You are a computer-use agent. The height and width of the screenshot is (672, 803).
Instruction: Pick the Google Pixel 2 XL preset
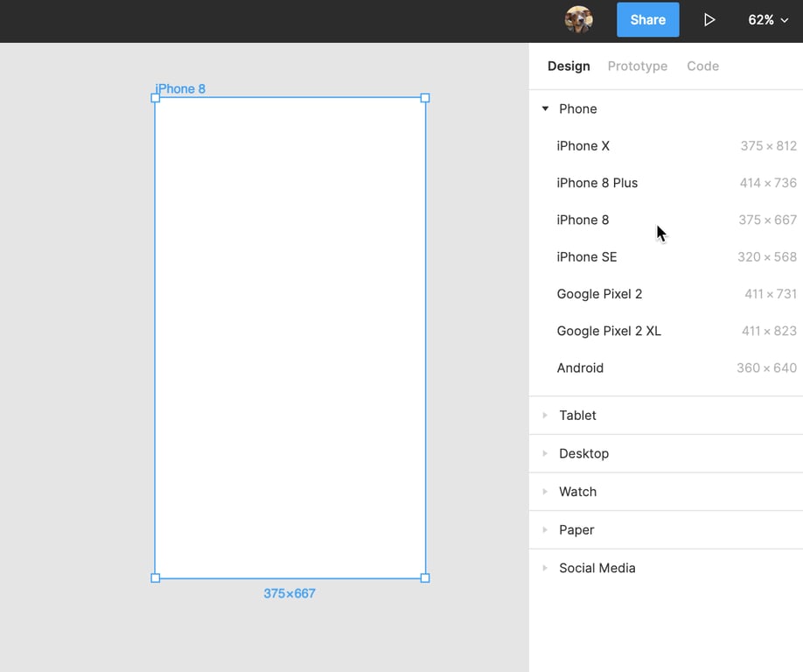609,331
